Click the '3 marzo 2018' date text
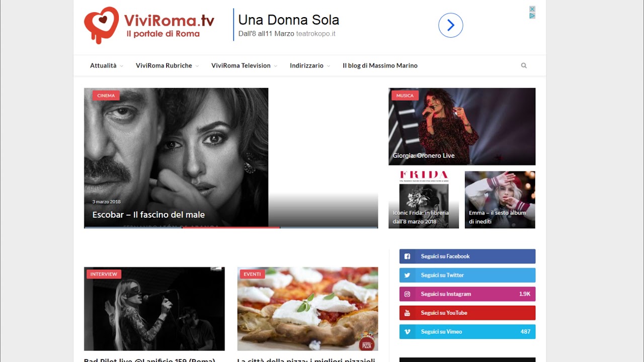The width and height of the screenshot is (644, 362). [107, 202]
